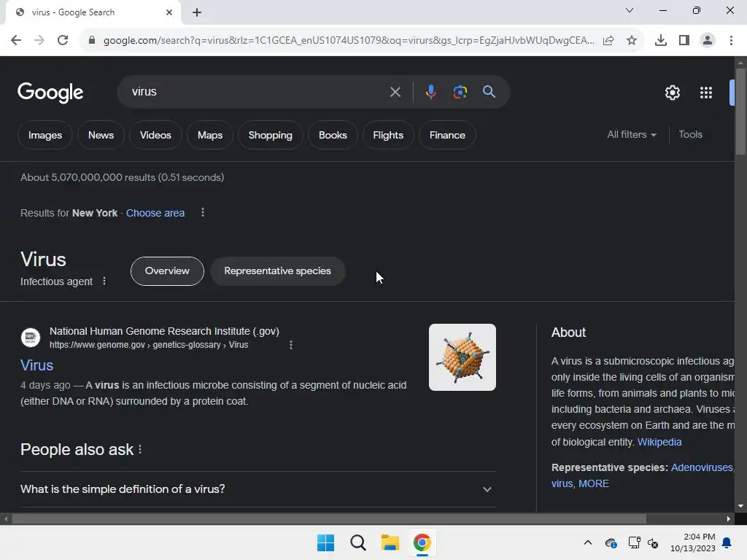Click the browser forward arrow

tap(39, 40)
